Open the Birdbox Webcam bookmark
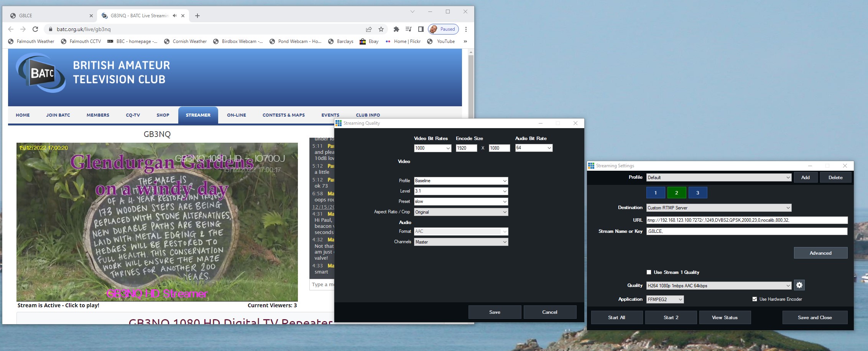The height and width of the screenshot is (351, 868). click(238, 41)
